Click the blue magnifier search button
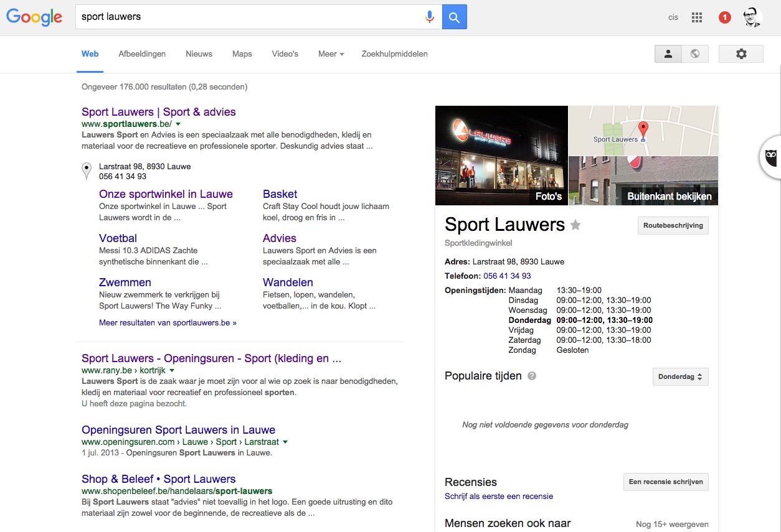 (x=454, y=17)
